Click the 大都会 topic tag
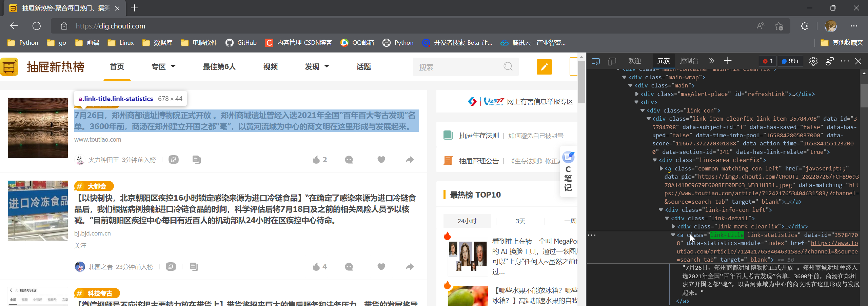This screenshot has height=306, width=868. [x=94, y=186]
